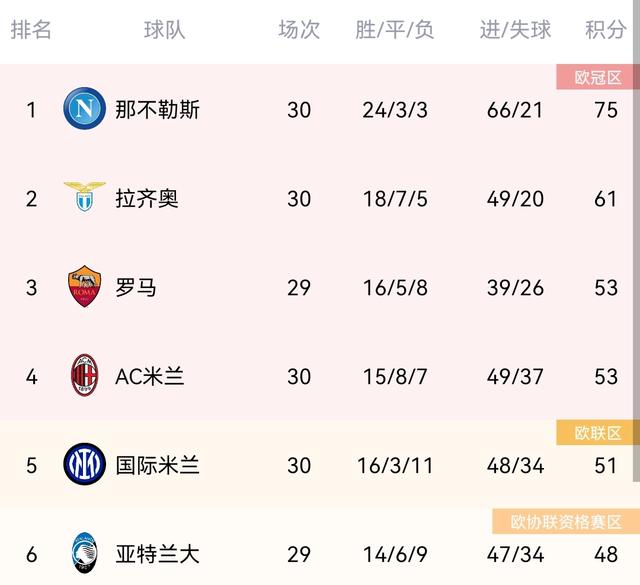Open the Napoli club badge
The width and height of the screenshot is (640, 585).
tap(84, 109)
